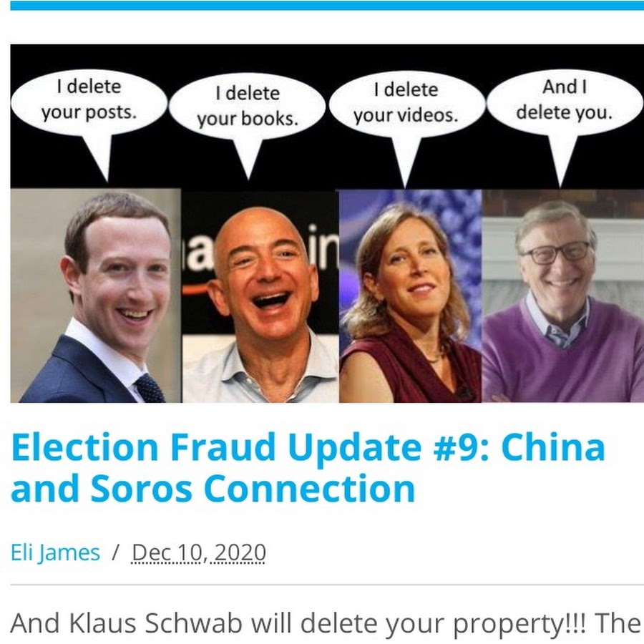The height and width of the screenshot is (644, 644).
Task: Open the 'Election Fraud Update #9' article title
Action: (308, 467)
